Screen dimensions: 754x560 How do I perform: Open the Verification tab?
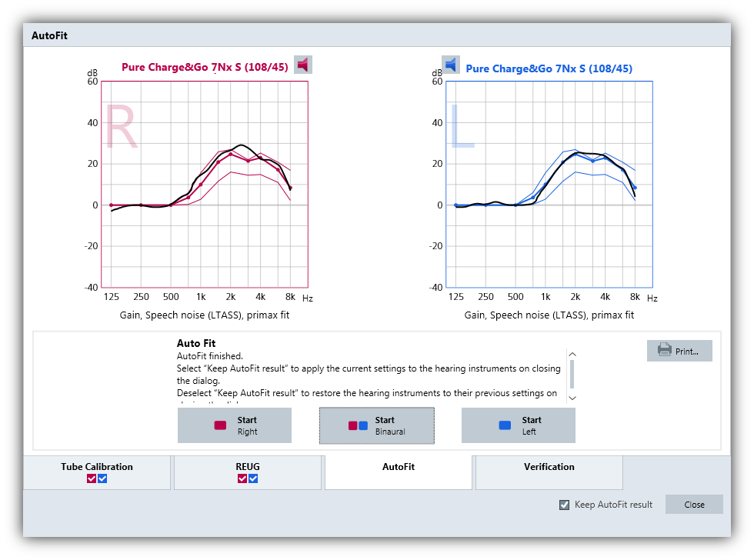click(x=549, y=472)
